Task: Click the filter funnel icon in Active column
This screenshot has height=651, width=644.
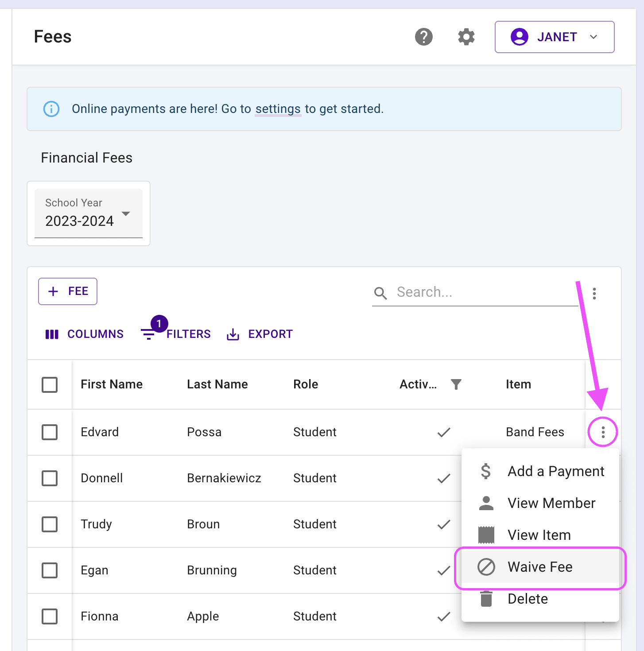Action: 456,384
